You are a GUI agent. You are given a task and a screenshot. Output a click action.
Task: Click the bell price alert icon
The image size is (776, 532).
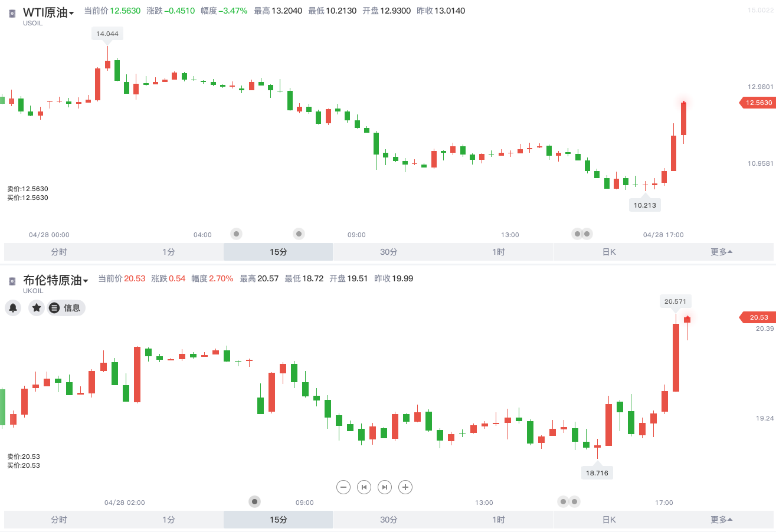coord(13,308)
